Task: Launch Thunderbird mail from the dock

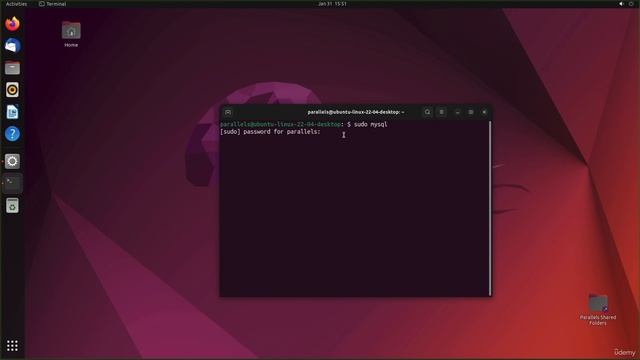Action: [12, 45]
